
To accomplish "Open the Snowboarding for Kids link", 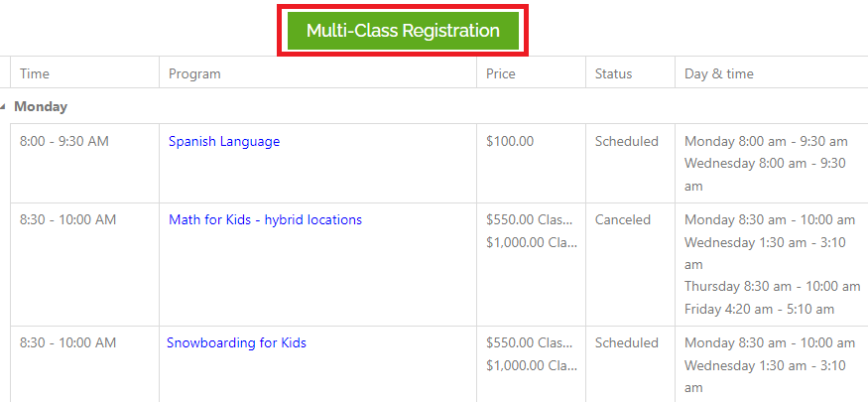I will pyautogui.click(x=236, y=342).
